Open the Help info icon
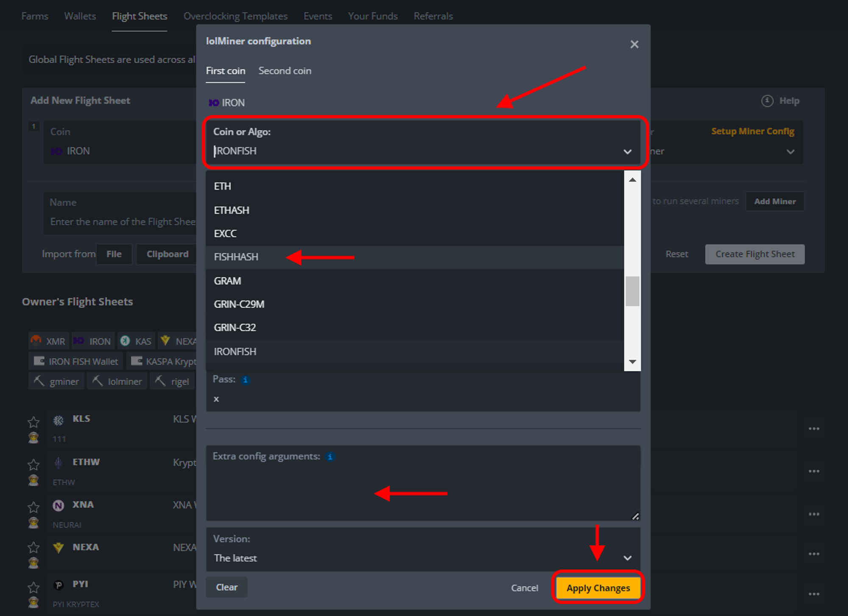The image size is (848, 616). click(767, 101)
